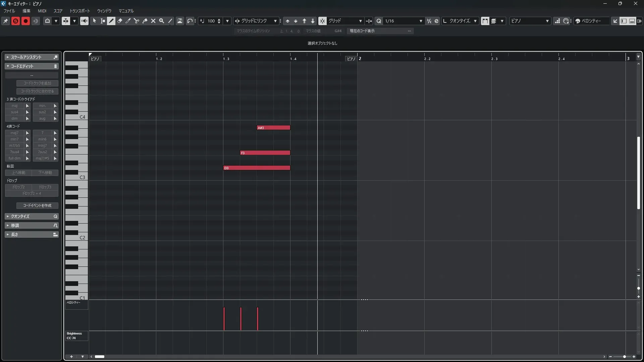Select the Glue tool
Screen dimensions: 644x362
click(145, 21)
